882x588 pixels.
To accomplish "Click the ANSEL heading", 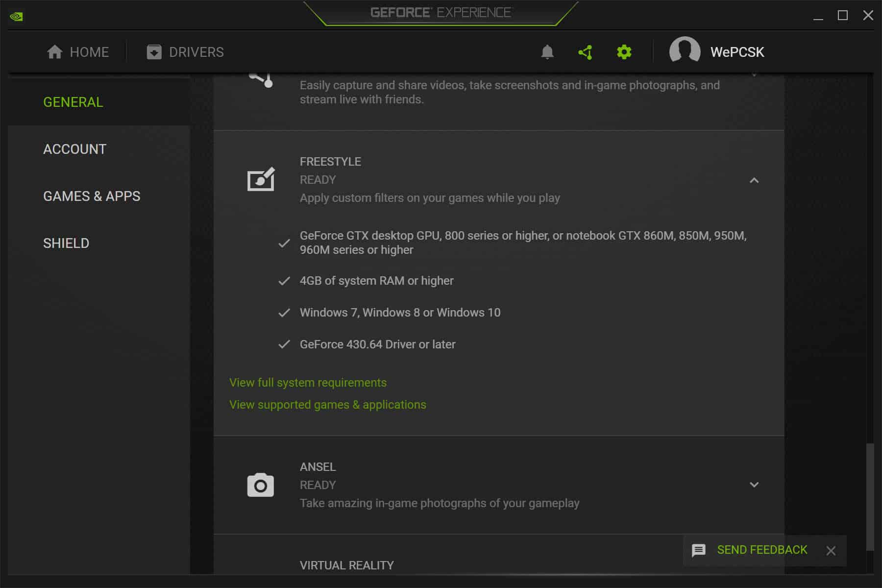I will (318, 467).
